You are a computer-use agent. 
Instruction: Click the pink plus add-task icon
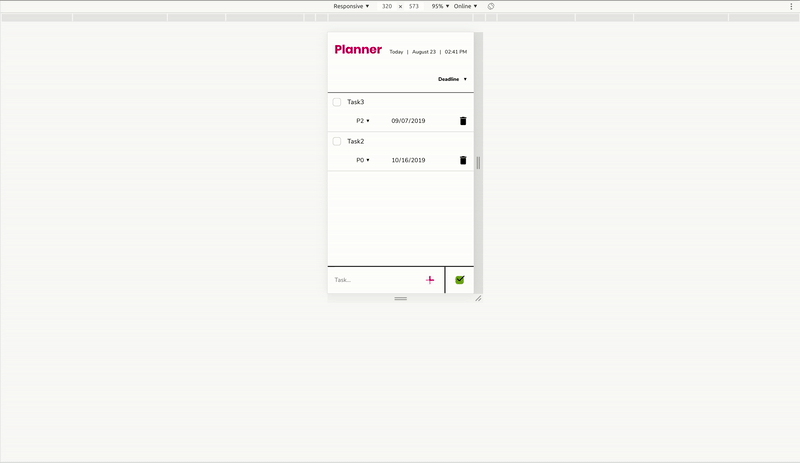[430, 280]
